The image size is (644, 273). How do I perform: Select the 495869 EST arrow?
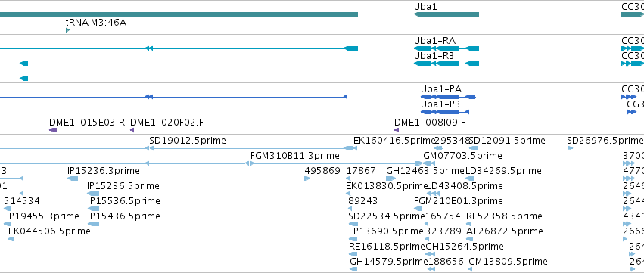307,178
